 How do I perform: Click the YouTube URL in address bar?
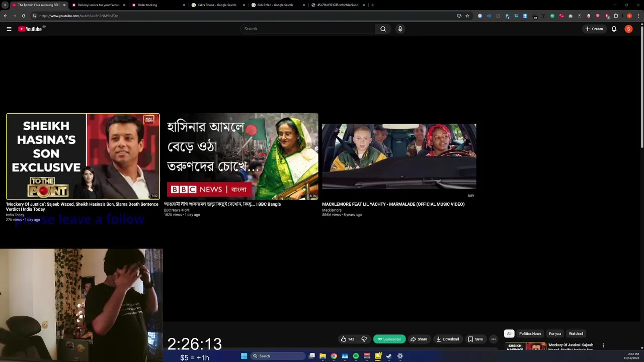coord(78,16)
